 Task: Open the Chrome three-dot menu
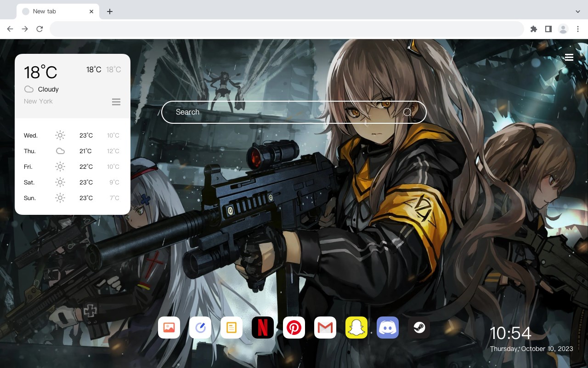coord(578,29)
